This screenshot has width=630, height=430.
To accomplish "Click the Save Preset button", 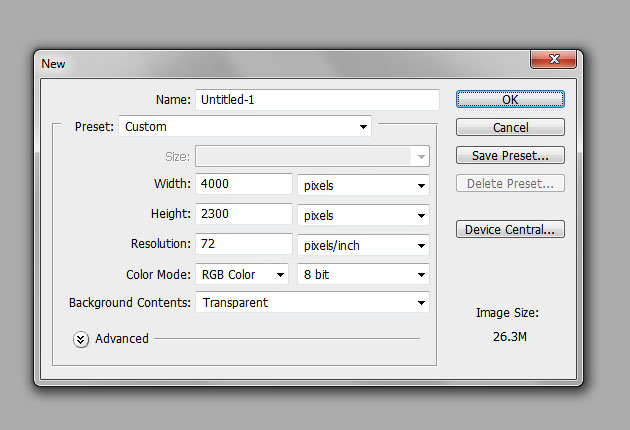I will pos(510,155).
